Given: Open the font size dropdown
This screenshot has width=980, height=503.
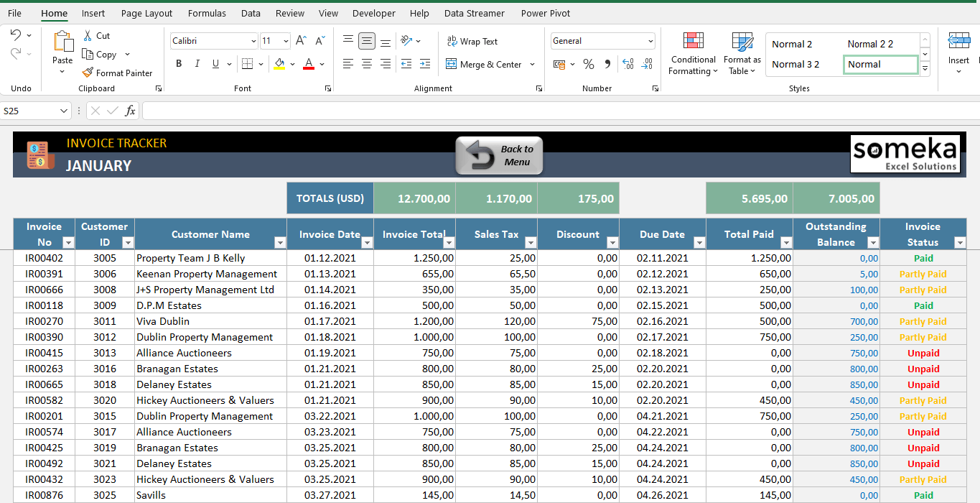Looking at the screenshot, I should [x=285, y=40].
